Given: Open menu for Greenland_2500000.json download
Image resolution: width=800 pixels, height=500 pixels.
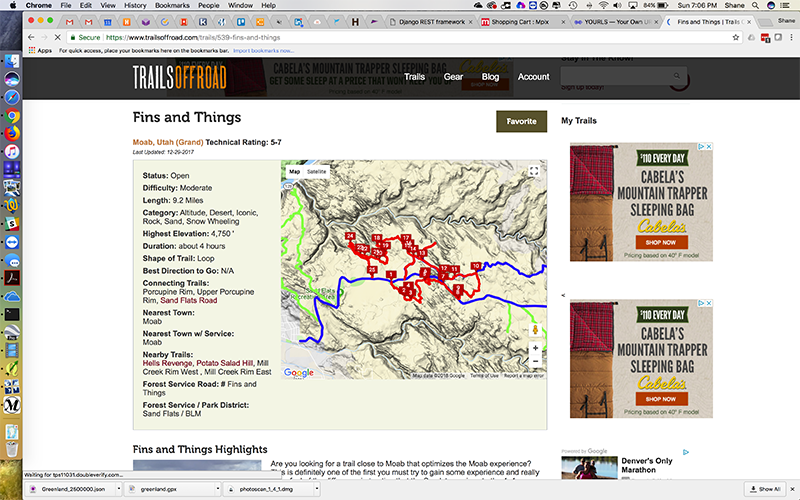Looking at the screenshot, I should tap(119, 489).
